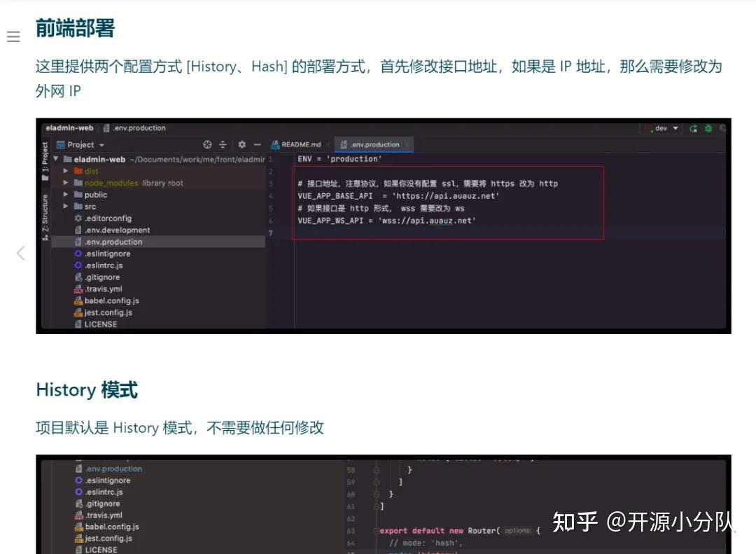756x554 pixels.
Task: Select the .env.production editor tab
Action: 374,144
